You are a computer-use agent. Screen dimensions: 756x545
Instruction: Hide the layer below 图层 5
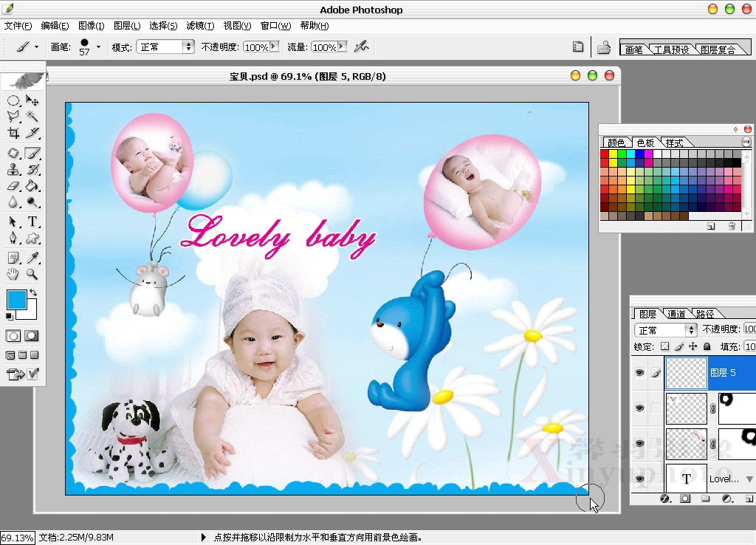pos(640,408)
